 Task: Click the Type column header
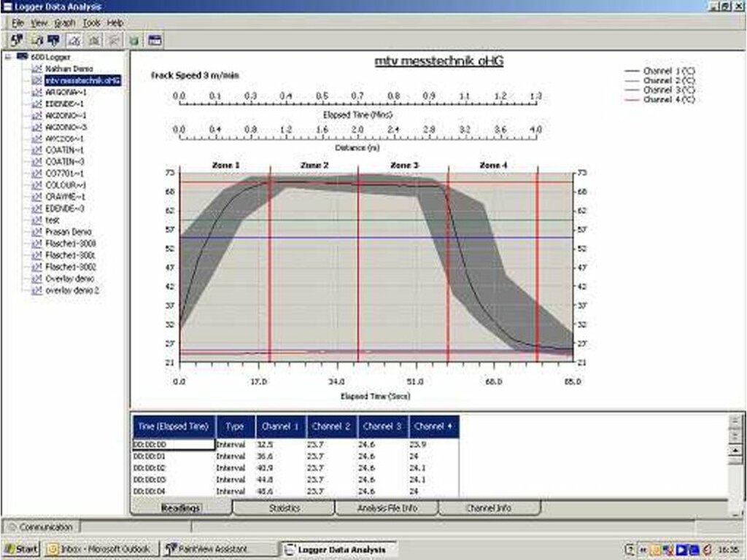coord(236,427)
